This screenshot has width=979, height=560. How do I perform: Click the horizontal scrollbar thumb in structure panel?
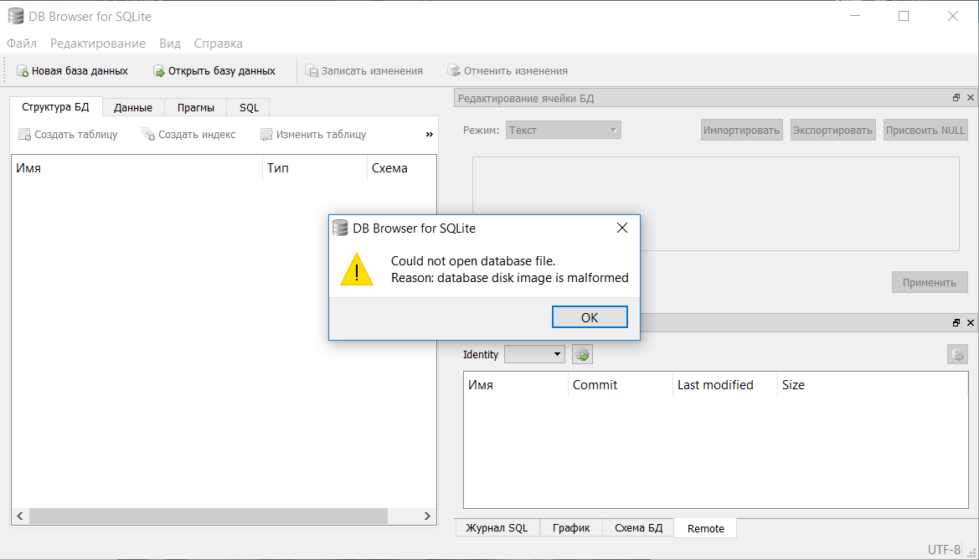(209, 516)
